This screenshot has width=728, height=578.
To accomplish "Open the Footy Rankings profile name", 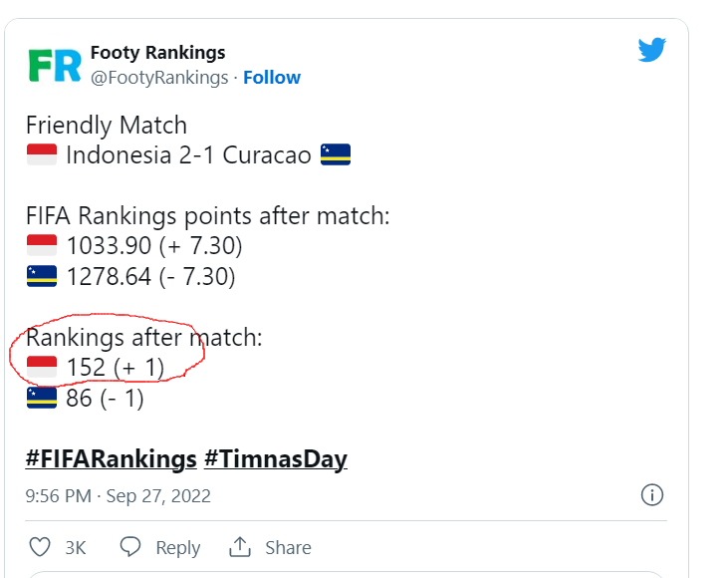I will click(x=157, y=53).
